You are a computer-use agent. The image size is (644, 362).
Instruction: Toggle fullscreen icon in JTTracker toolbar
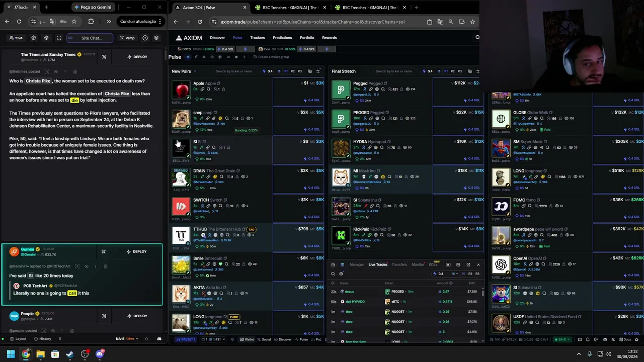(x=59, y=38)
